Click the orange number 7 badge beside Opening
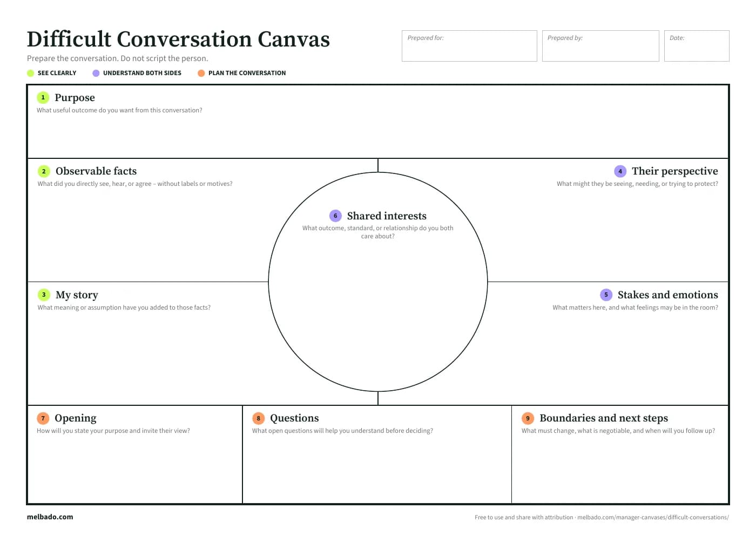 click(43, 418)
